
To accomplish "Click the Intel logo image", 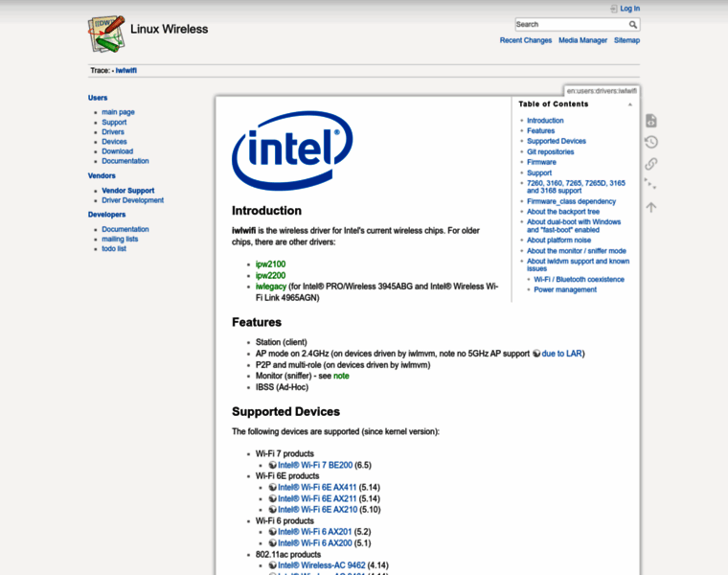I will tap(292, 150).
